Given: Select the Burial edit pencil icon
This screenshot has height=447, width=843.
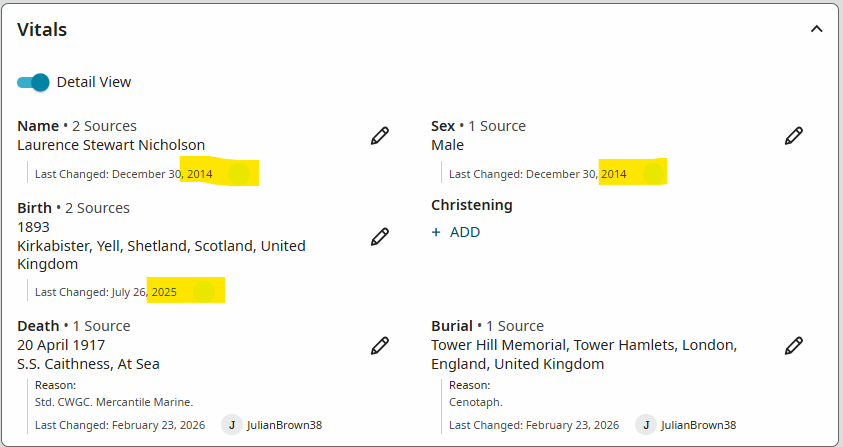Looking at the screenshot, I should click(794, 345).
